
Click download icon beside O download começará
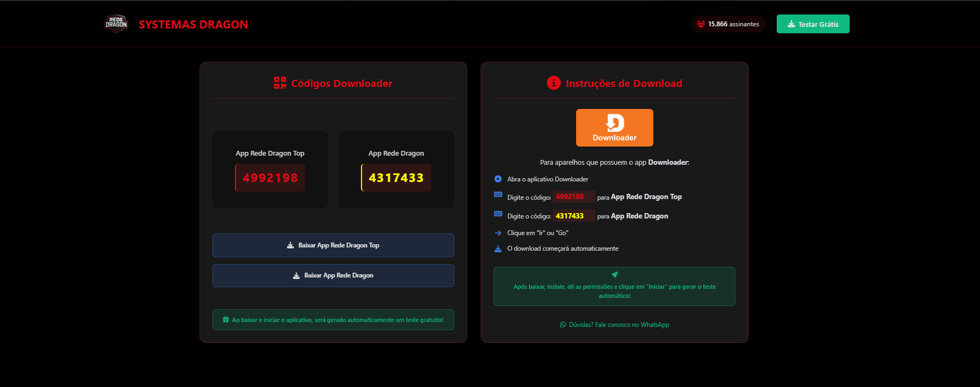click(x=498, y=249)
